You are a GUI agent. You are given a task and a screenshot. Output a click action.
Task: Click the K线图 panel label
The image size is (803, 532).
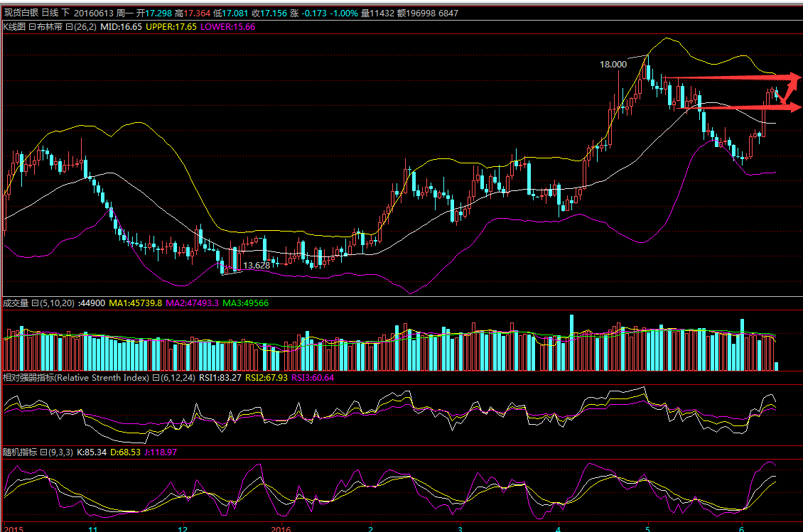point(14,26)
